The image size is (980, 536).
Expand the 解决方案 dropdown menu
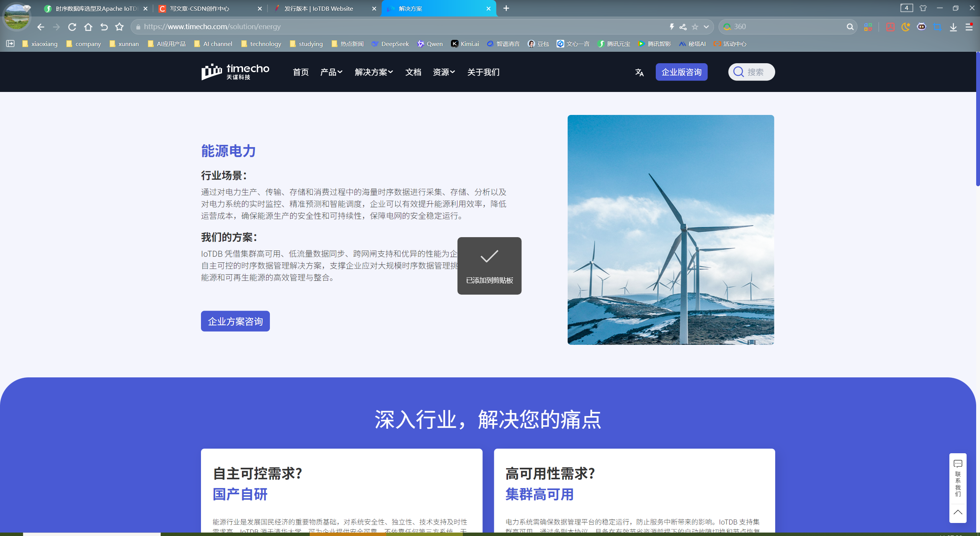374,72
